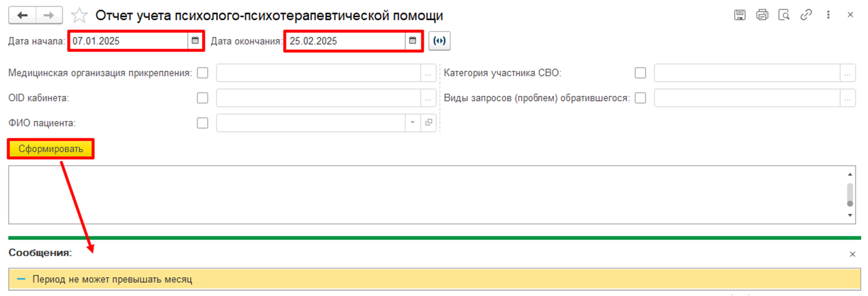The height and width of the screenshot is (296, 868).
Task: Click the Сформировать button
Action: (x=51, y=149)
